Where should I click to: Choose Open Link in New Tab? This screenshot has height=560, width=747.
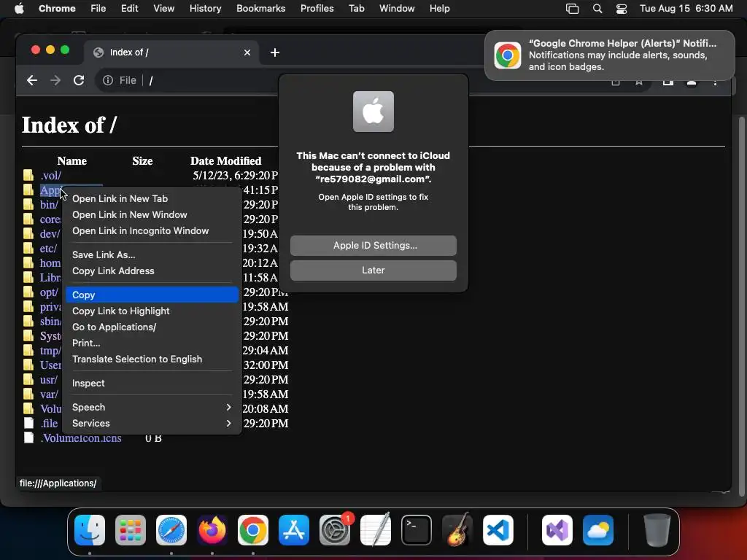152,198
